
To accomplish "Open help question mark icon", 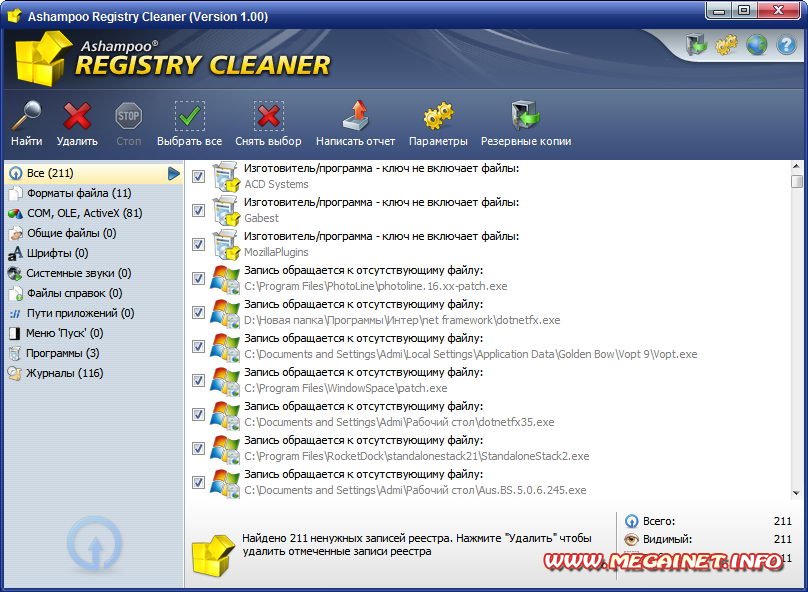I will (786, 45).
